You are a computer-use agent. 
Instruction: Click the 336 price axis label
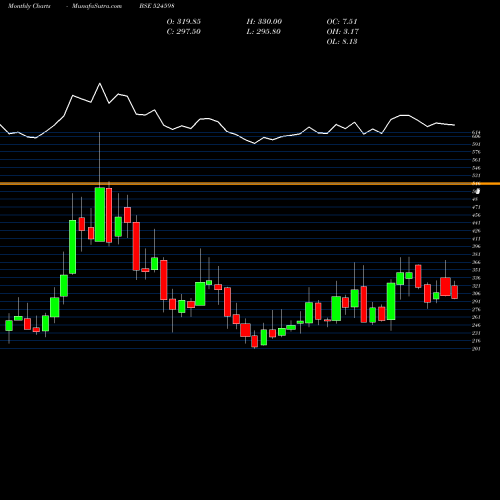pyautogui.click(x=476, y=278)
